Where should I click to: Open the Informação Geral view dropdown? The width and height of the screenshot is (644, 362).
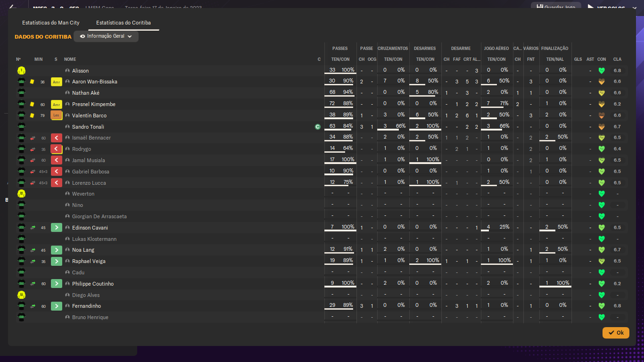(x=106, y=36)
